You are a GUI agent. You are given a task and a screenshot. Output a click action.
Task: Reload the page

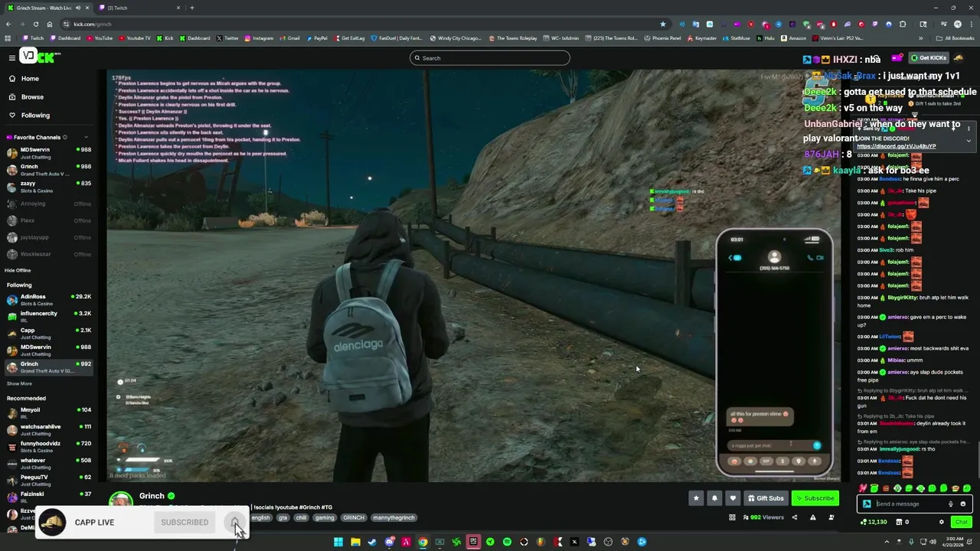[x=35, y=24]
